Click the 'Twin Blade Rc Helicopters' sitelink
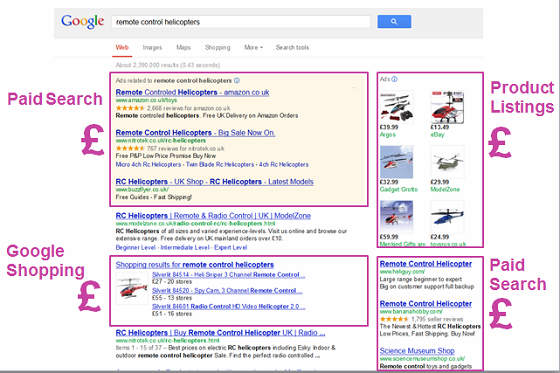The width and height of the screenshot is (560, 373). 220,164
